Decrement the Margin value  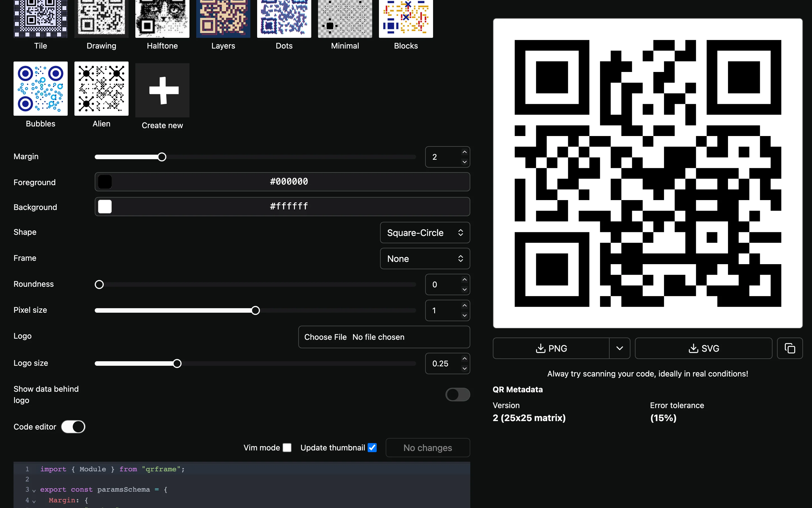464,162
